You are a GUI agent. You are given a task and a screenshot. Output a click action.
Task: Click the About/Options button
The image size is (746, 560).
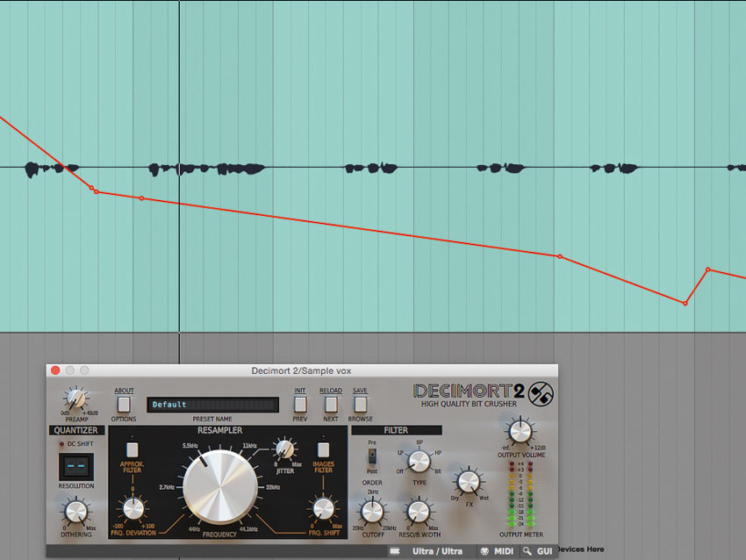[124, 405]
